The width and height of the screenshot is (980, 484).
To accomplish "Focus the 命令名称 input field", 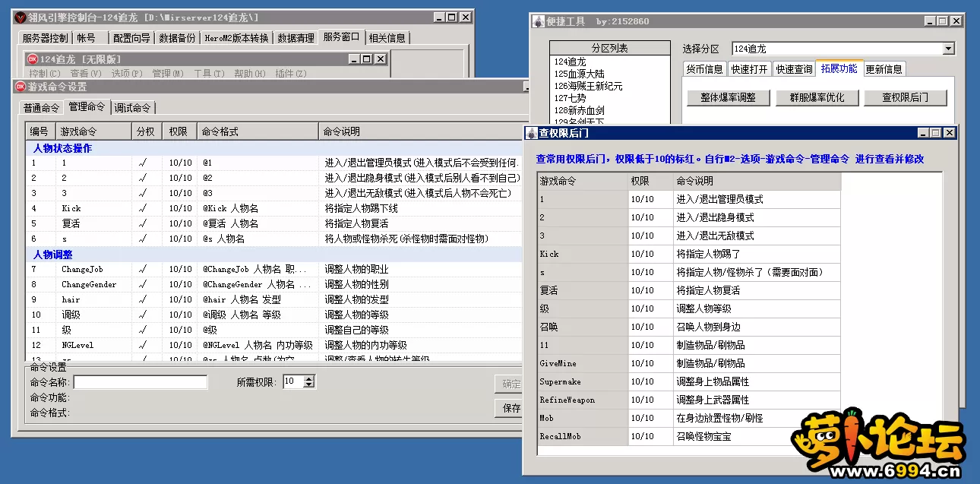I will point(140,382).
